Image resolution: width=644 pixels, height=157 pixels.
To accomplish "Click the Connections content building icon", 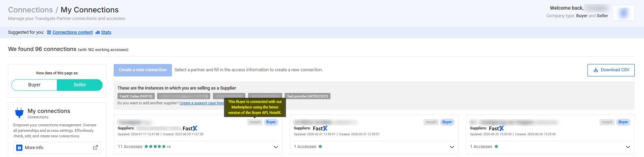I will tap(49, 32).
